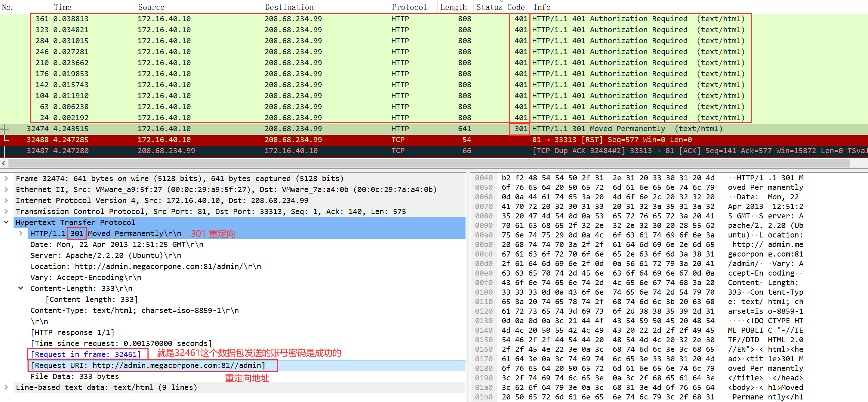Expand the Ethernet II details row
This screenshot has width=868, height=402.
tap(6, 189)
